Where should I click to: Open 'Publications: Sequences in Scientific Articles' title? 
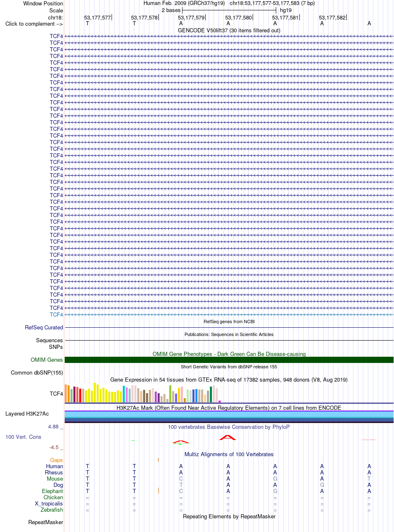point(229,334)
